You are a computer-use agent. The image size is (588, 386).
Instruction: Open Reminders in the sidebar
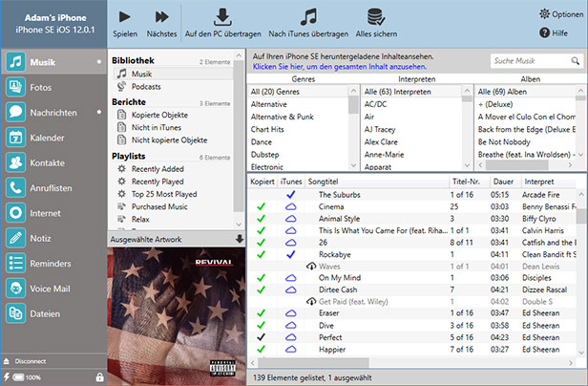53,263
